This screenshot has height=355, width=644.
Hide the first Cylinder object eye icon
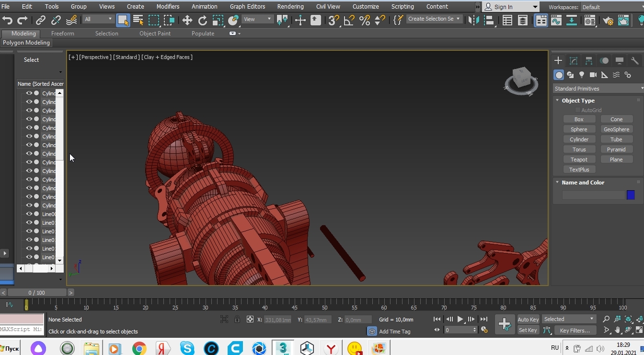click(x=29, y=93)
